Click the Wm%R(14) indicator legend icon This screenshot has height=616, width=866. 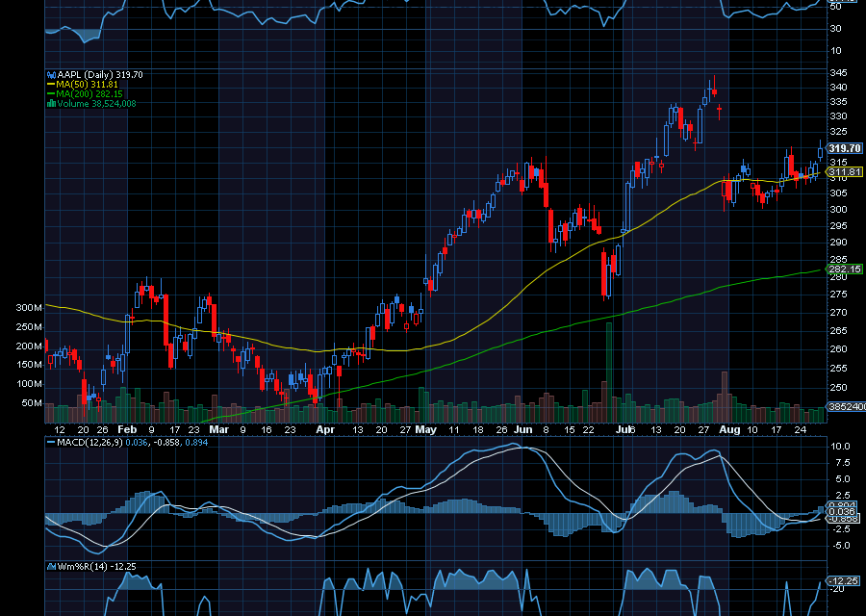(51, 566)
